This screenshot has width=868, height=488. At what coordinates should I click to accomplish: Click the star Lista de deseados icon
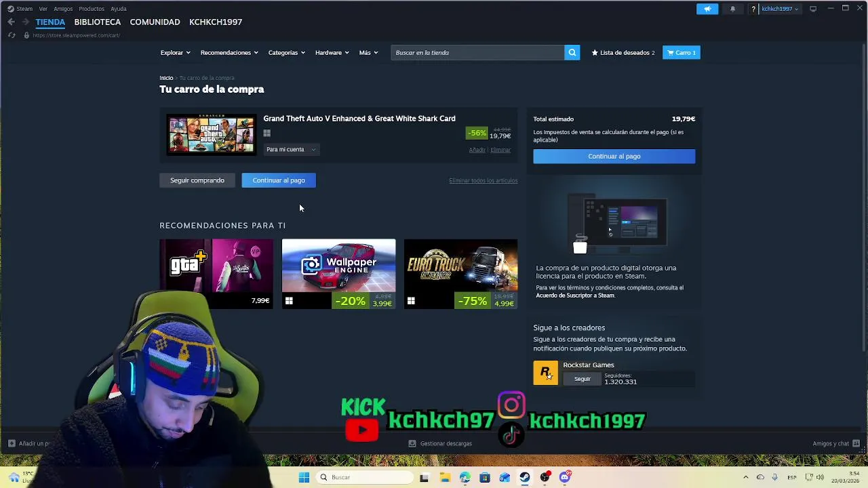[x=595, y=52]
